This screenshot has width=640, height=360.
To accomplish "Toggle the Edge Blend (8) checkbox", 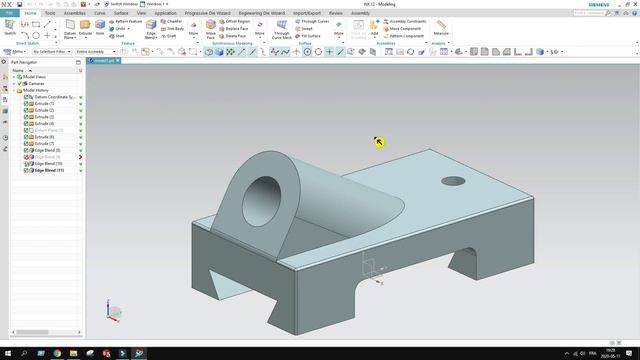I will click(x=26, y=150).
